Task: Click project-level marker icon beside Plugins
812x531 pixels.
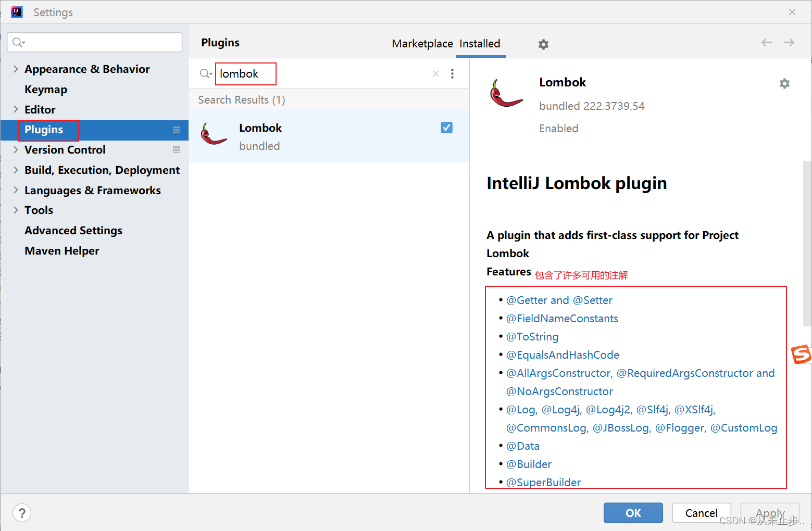Action: tap(177, 130)
